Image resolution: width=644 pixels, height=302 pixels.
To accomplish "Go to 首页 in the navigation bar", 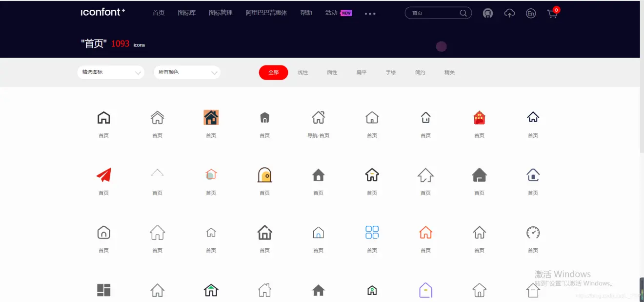I will pyautogui.click(x=159, y=13).
